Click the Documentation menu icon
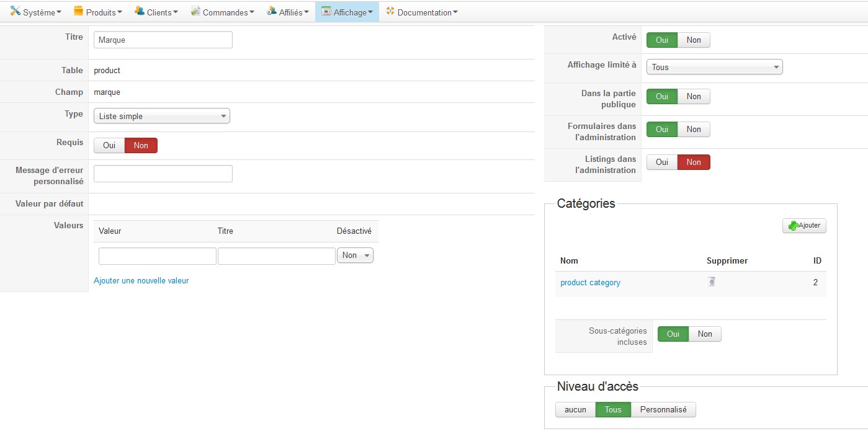 (390, 11)
